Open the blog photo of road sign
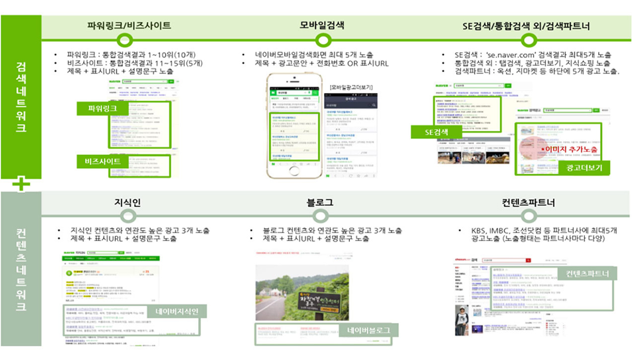 pos(302,292)
